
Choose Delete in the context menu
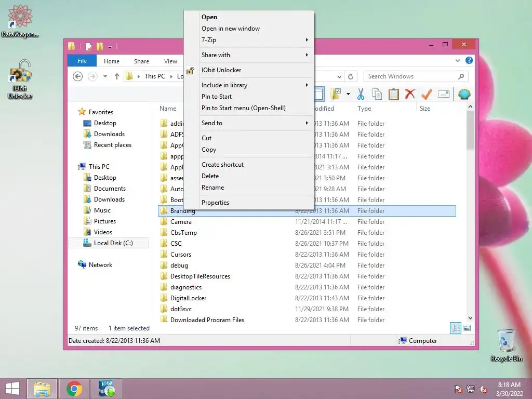click(249, 176)
